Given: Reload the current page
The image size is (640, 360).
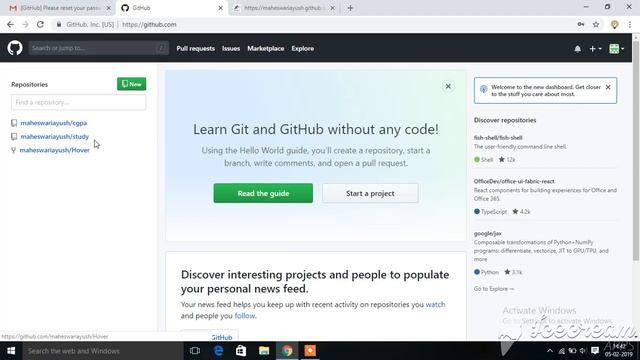Looking at the screenshot, I should (x=40, y=24).
